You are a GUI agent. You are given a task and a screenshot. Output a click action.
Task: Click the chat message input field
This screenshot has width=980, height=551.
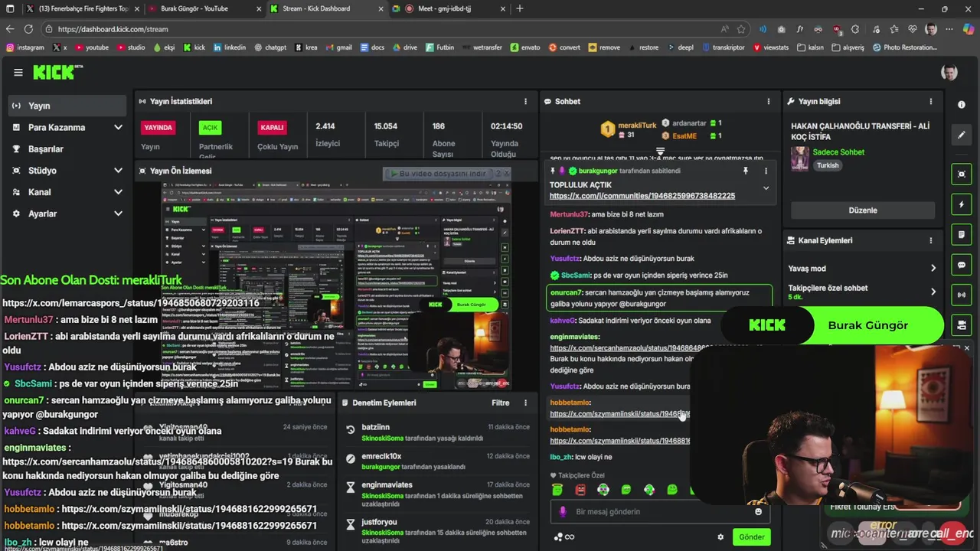(660, 511)
